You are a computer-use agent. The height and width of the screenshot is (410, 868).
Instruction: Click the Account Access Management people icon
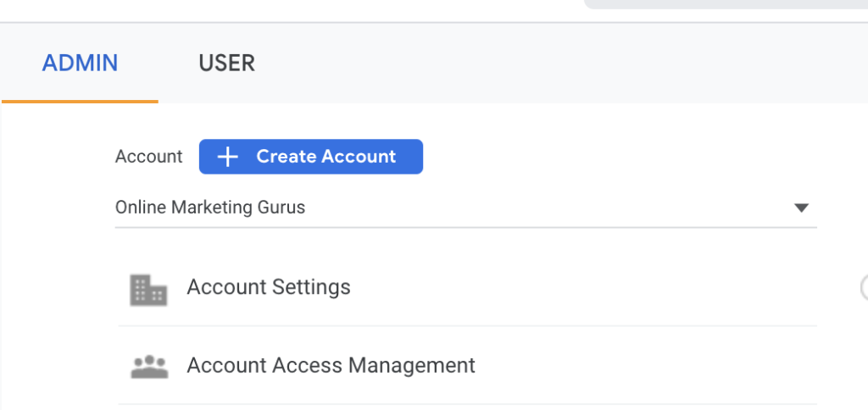point(149,367)
